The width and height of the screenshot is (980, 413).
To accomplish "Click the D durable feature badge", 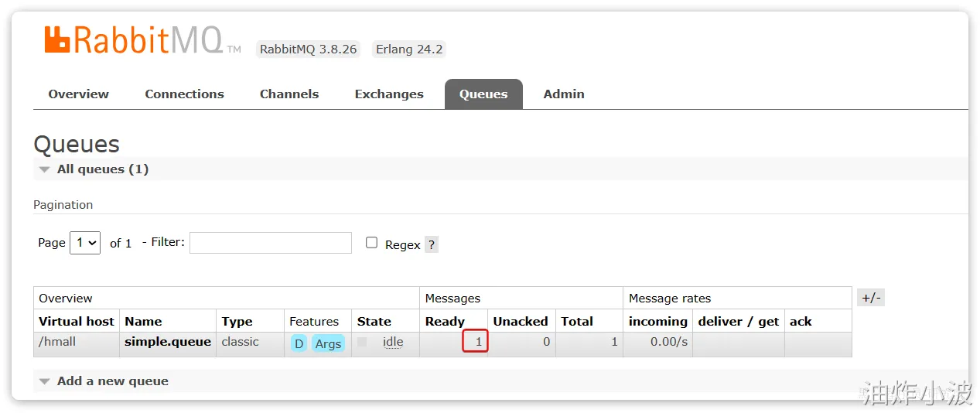I will click(299, 343).
